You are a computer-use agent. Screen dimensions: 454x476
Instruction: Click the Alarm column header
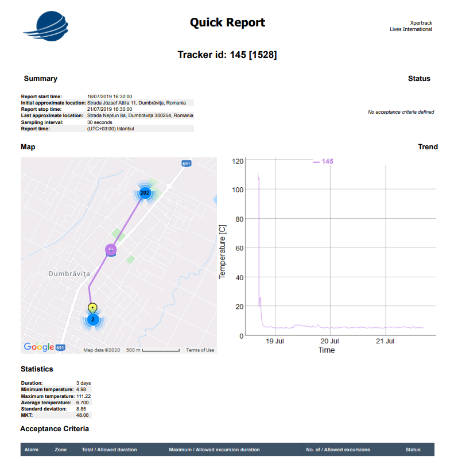[x=32, y=450]
